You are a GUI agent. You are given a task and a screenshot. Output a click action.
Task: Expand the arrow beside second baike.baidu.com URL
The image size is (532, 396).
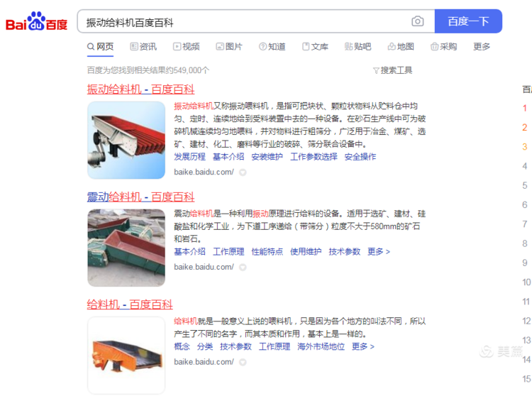243,268
